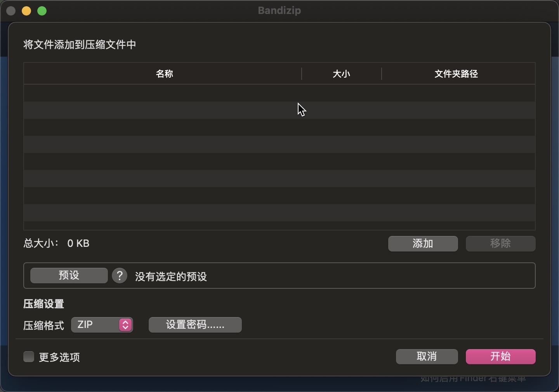This screenshot has height=392, width=559.
Task: Click the 大小 column header
Action: pos(341,74)
